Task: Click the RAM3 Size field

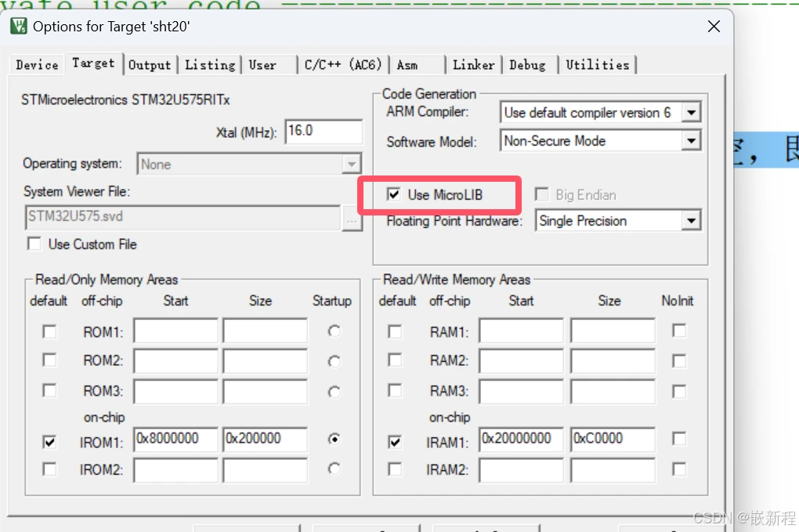Action: (613, 391)
